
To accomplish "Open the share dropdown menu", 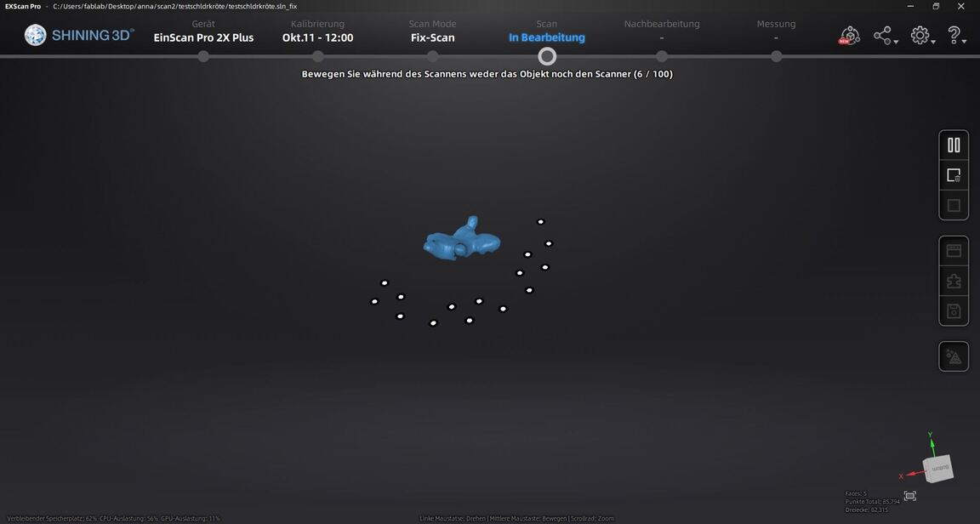I will 885,36.
